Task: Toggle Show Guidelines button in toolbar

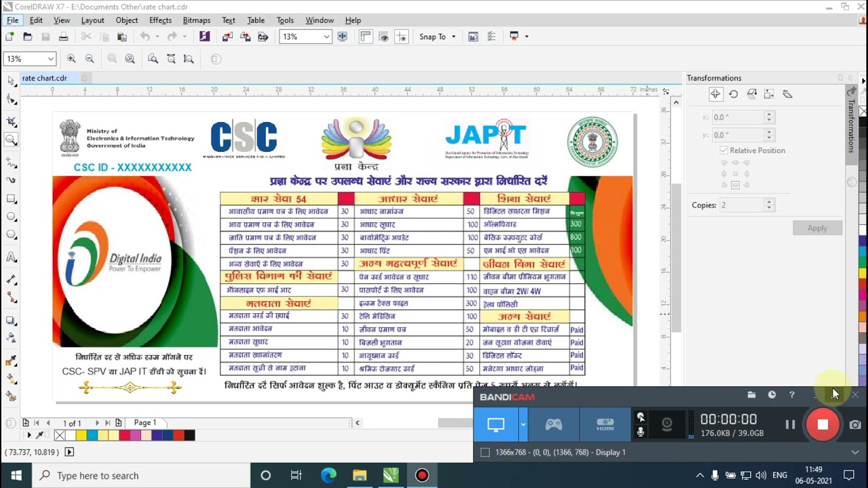Action: pos(401,37)
